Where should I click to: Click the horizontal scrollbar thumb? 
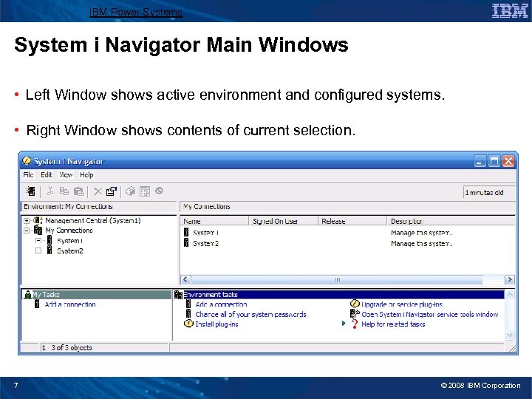pos(337,279)
